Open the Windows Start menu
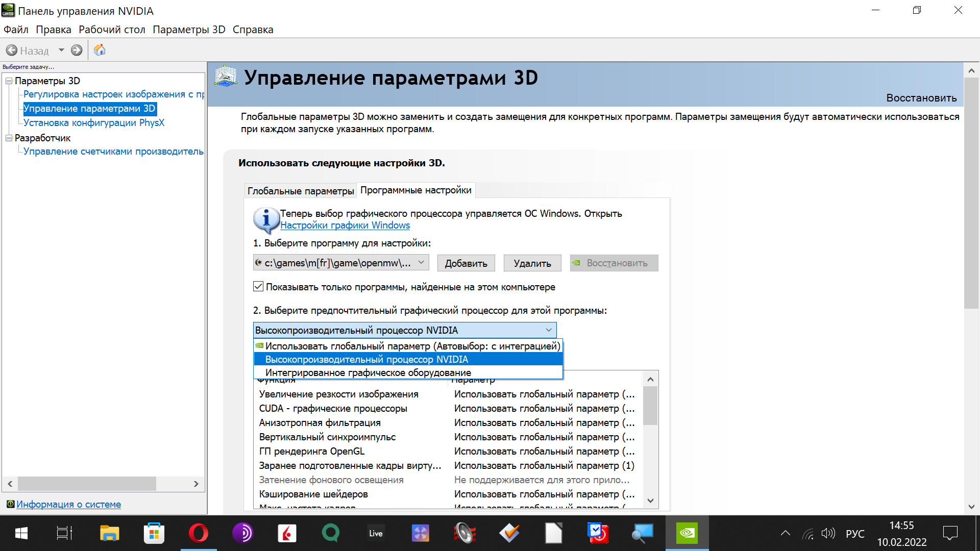 21,533
